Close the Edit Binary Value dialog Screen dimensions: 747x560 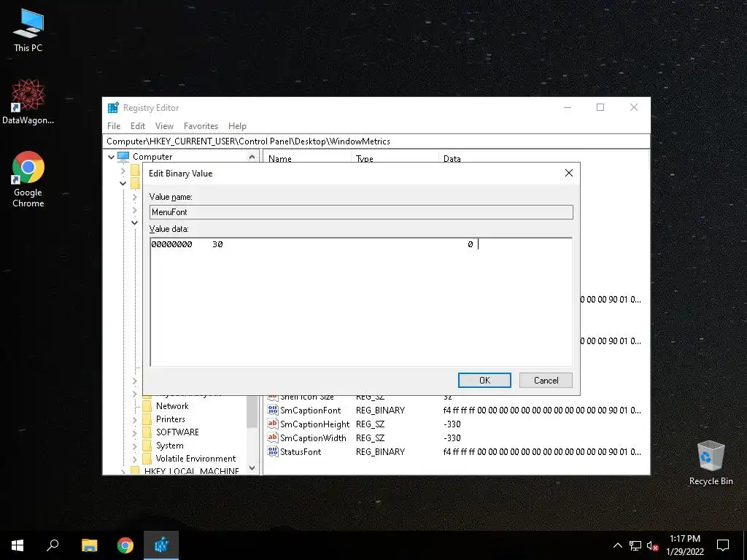click(x=569, y=173)
